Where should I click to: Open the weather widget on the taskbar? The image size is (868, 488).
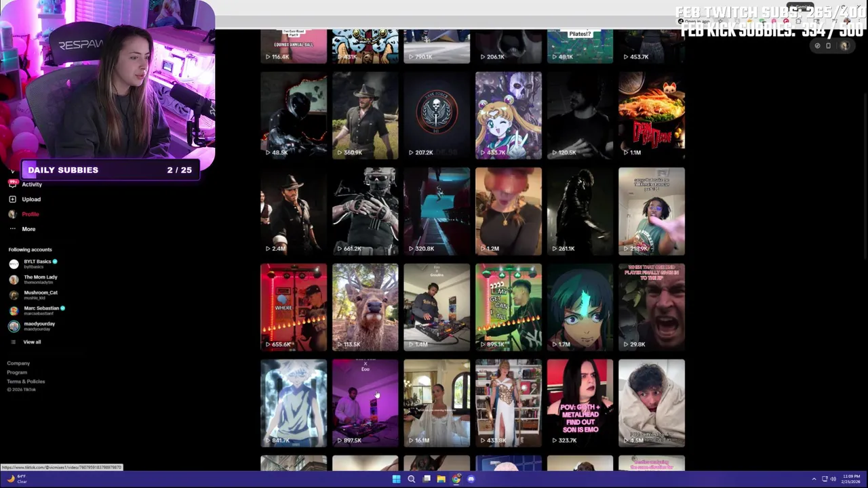click(x=17, y=479)
